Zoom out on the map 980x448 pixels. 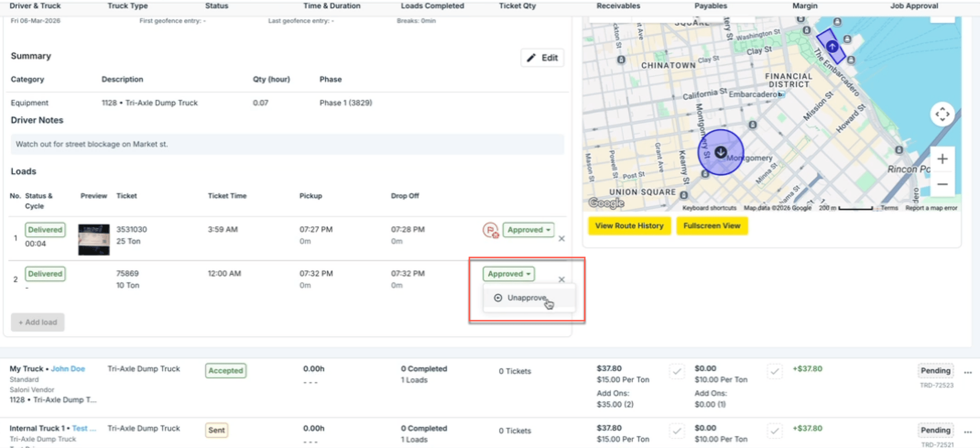click(942, 184)
